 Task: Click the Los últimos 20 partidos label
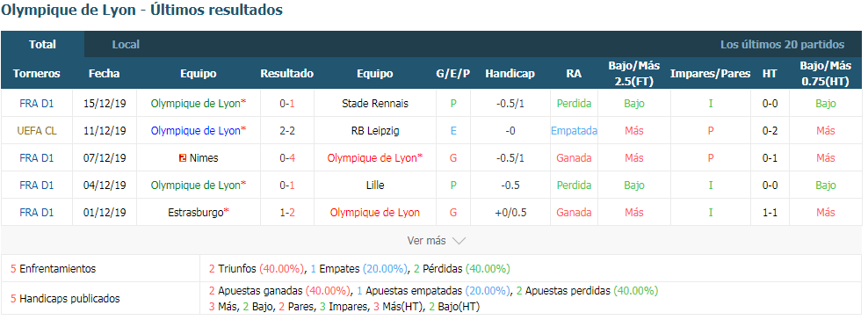pyautogui.click(x=782, y=44)
